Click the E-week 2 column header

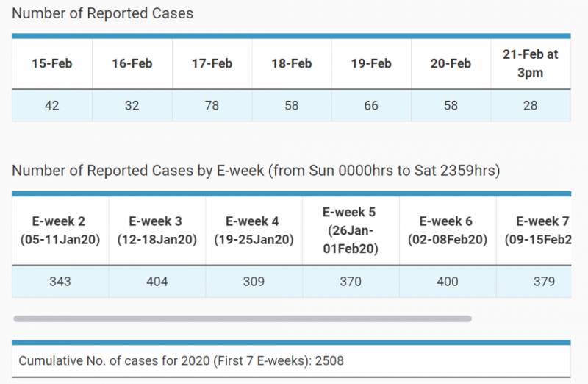pos(60,230)
